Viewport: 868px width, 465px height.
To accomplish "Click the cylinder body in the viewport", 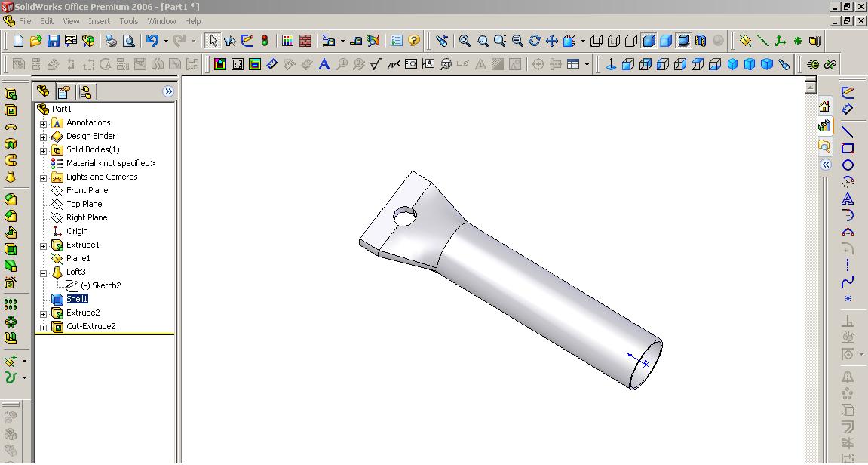I will 543,302.
